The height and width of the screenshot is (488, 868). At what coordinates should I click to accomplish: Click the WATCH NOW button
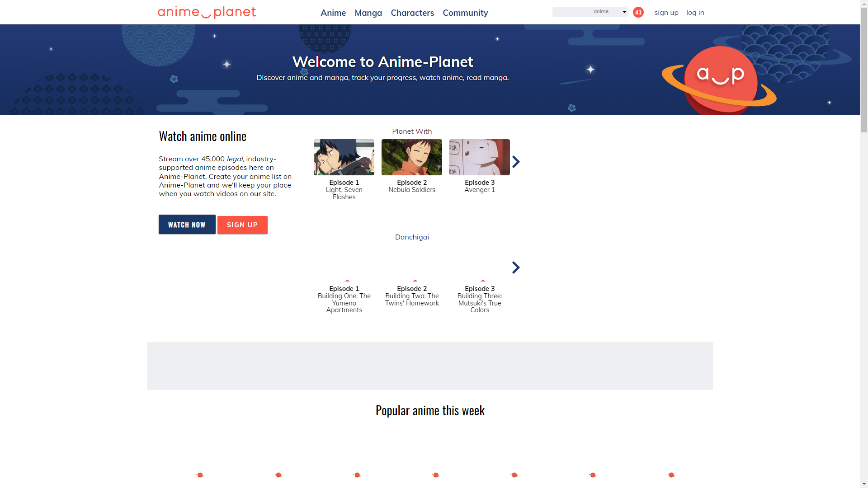(187, 225)
